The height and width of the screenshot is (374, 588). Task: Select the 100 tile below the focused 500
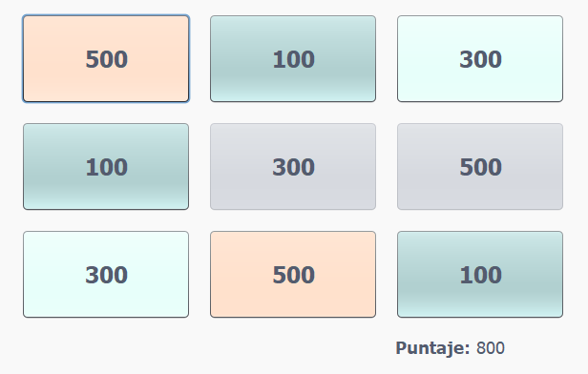tap(106, 166)
